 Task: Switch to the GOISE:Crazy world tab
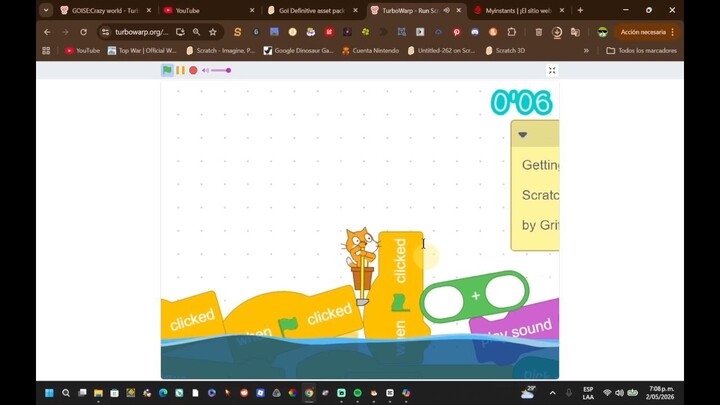[107, 10]
